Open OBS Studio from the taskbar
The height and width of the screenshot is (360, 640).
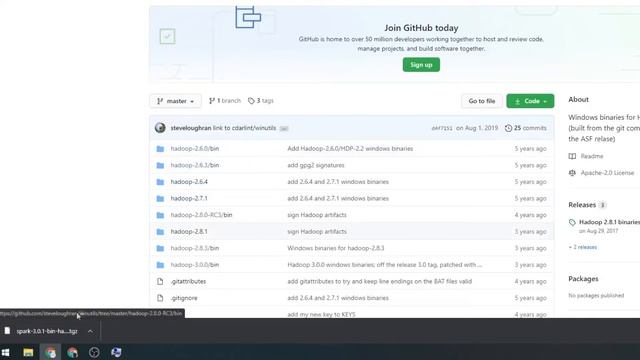(x=94, y=352)
